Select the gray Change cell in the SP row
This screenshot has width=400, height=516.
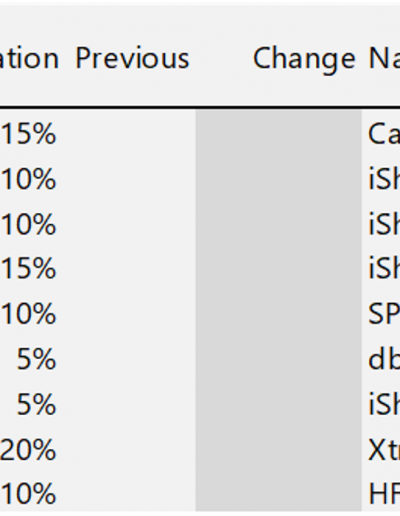[x=278, y=314]
